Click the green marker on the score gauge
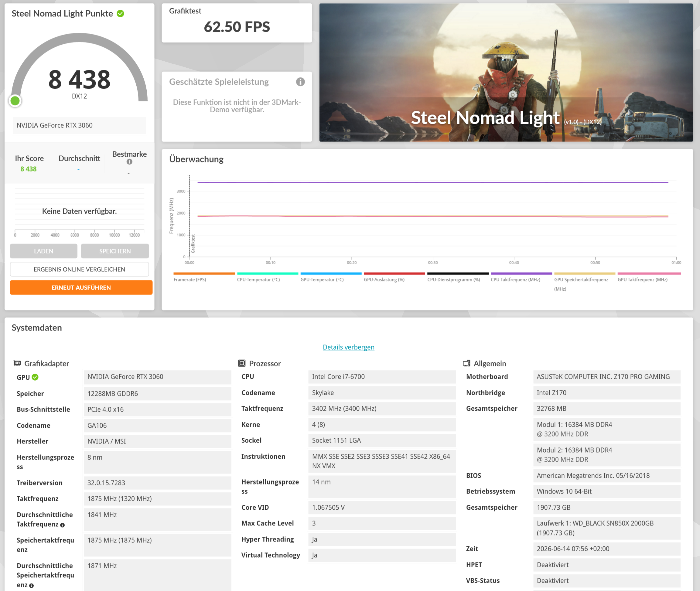The height and width of the screenshot is (591, 700). click(x=15, y=100)
